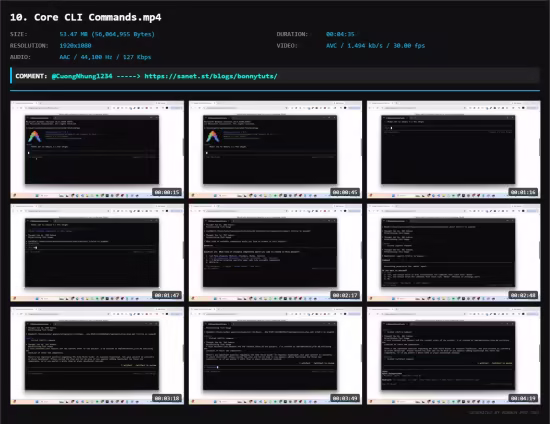Image resolution: width=550 pixels, height=424 pixels.
Task: Follow the sanet.st/blogs/bonnytuts link
Action: 211,76
